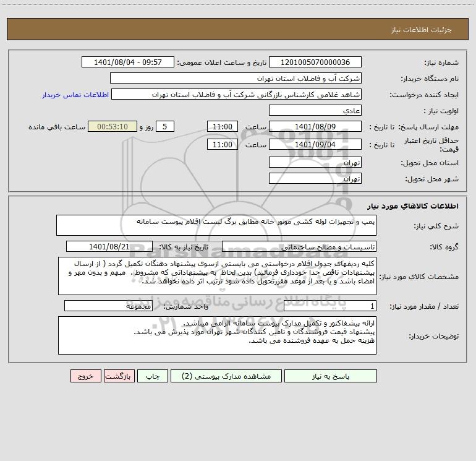Viewport: 476px width, 461px height.
Task: Click the response deadline time field 11:00
Action: point(222,126)
